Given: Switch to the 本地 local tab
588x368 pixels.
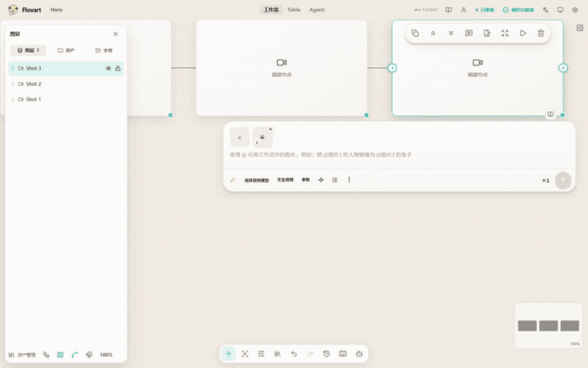Looking at the screenshot, I should click(104, 51).
